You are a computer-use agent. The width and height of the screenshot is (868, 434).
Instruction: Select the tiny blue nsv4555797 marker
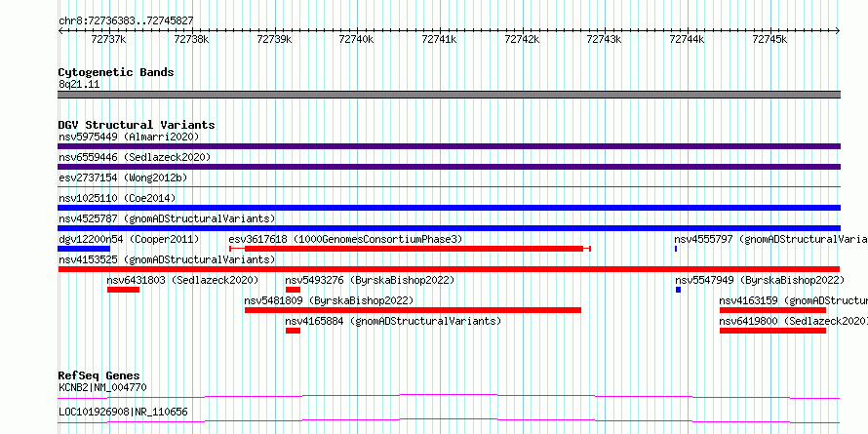tap(676, 249)
